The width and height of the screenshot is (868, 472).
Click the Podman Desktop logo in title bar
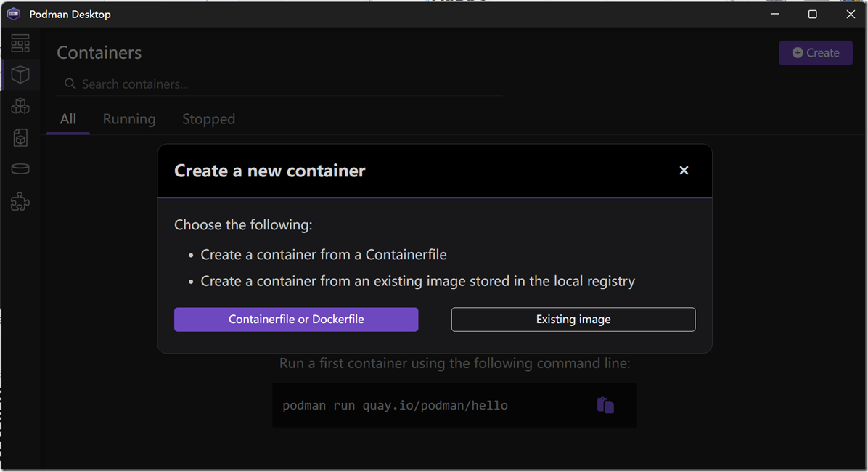tap(14, 14)
